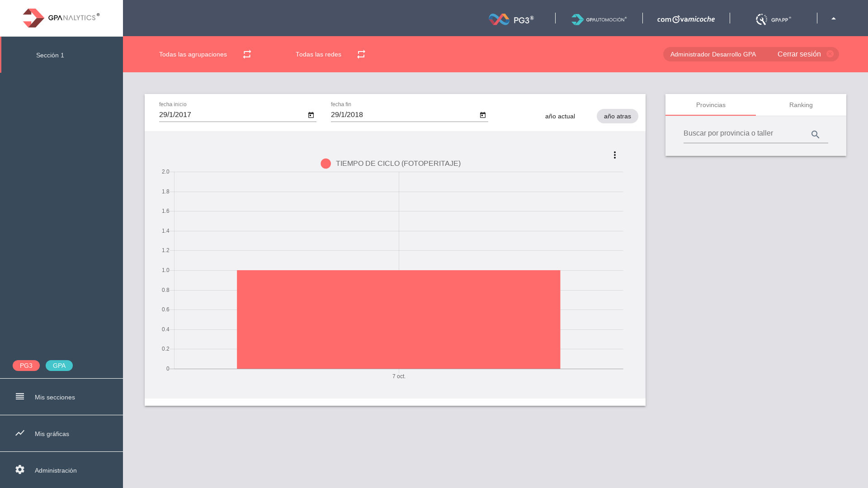Switch to the Ranking tab
Viewport: 868px width, 488px height.
click(x=801, y=105)
